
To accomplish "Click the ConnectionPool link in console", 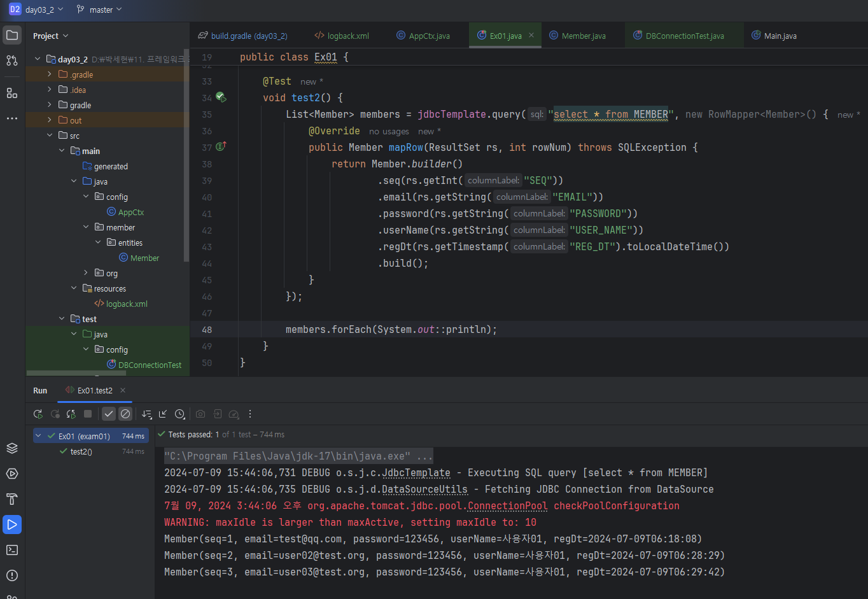I will (x=507, y=506).
